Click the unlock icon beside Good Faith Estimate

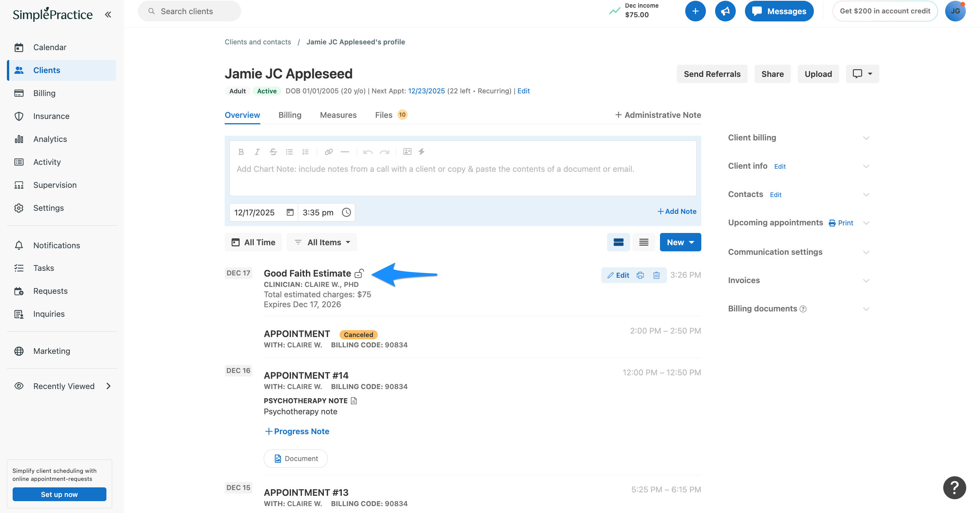359,274
